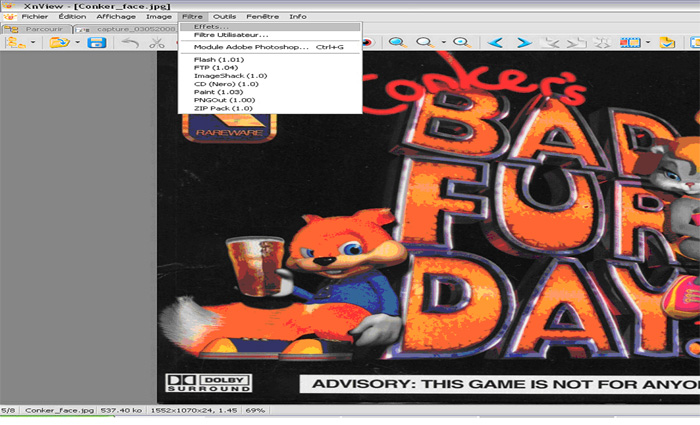Click the white zoom out magnifier
Screen dimensions: 700x425
pos(425,42)
